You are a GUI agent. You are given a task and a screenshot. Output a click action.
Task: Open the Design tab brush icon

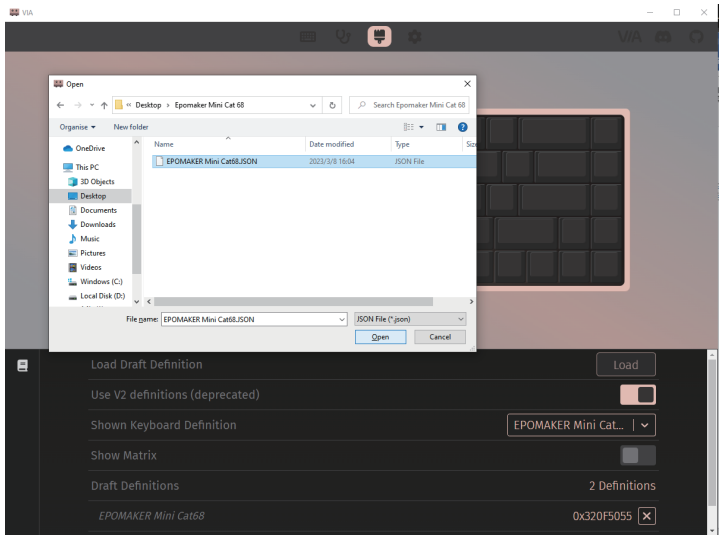click(x=379, y=36)
